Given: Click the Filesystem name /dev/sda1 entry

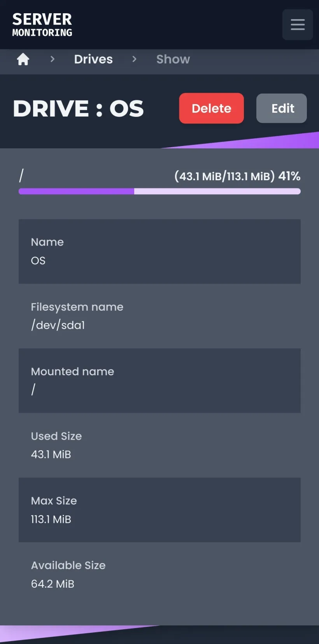Looking at the screenshot, I should click(159, 316).
